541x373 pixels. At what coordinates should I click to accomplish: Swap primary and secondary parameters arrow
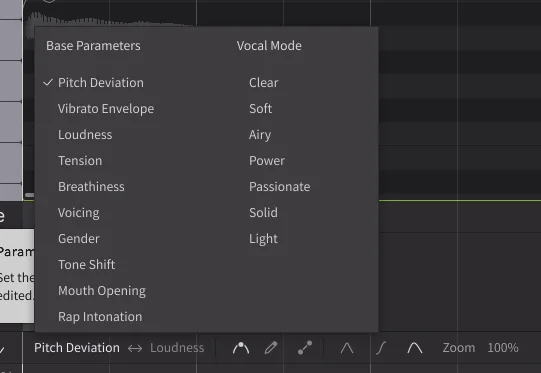point(135,349)
